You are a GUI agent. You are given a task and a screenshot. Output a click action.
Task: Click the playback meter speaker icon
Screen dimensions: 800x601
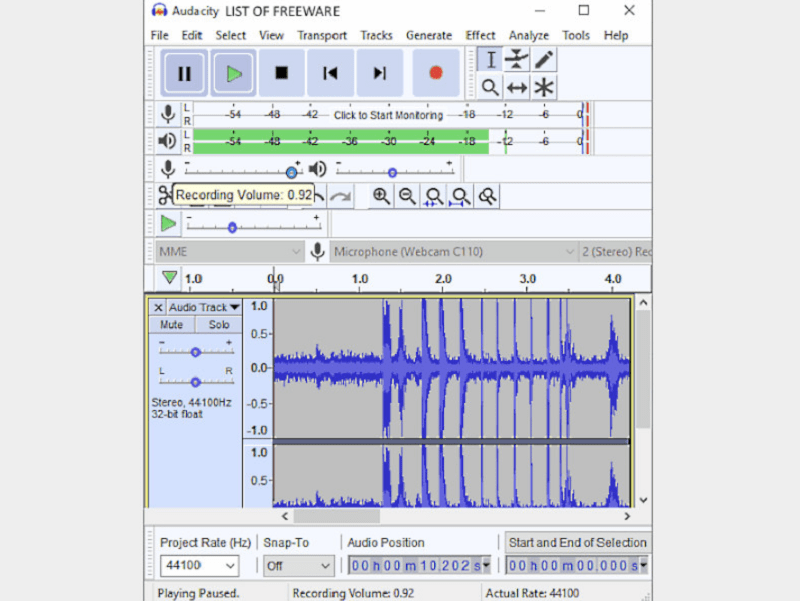167,141
